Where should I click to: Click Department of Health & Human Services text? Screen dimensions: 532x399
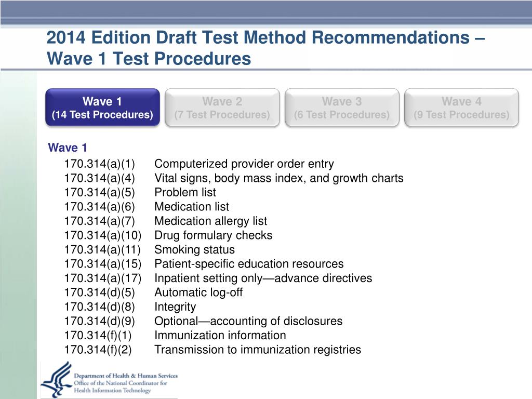[x=126, y=376]
